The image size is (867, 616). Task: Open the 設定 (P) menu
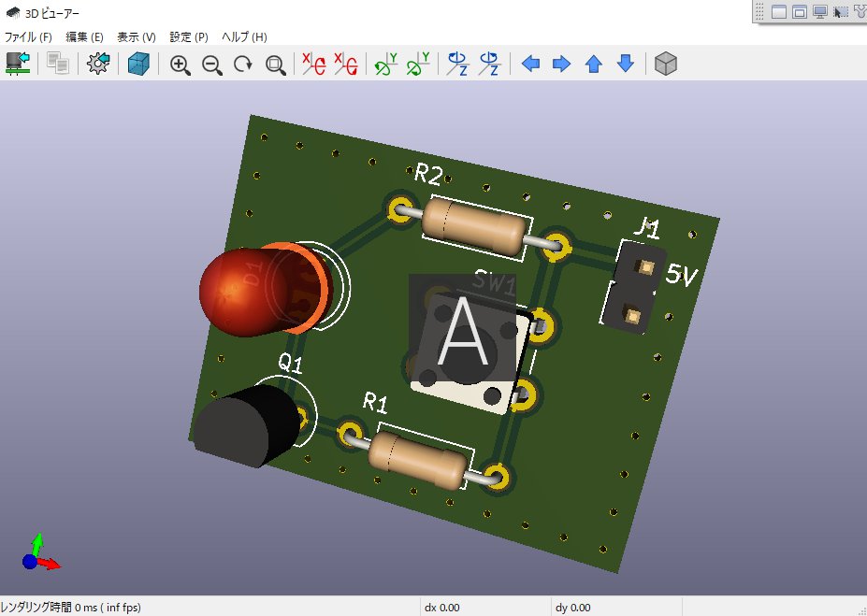[x=188, y=37]
